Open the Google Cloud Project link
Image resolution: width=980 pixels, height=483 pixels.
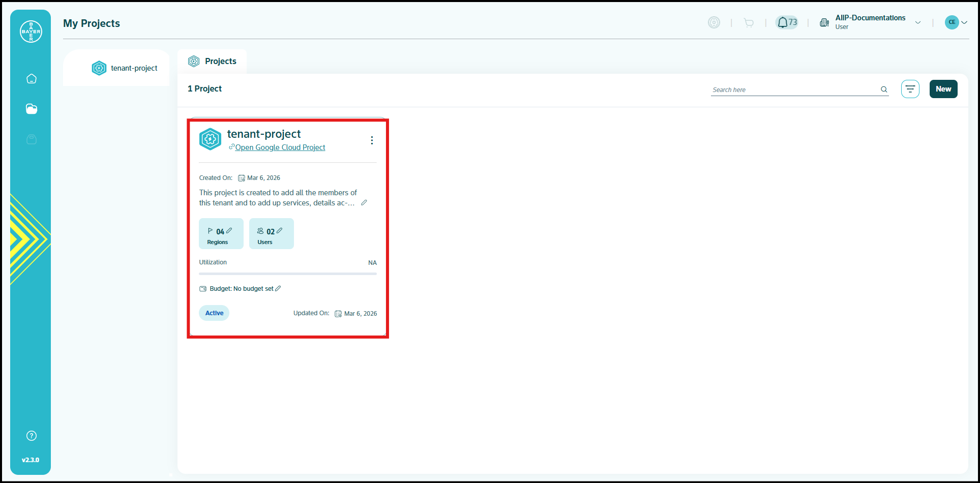click(280, 147)
